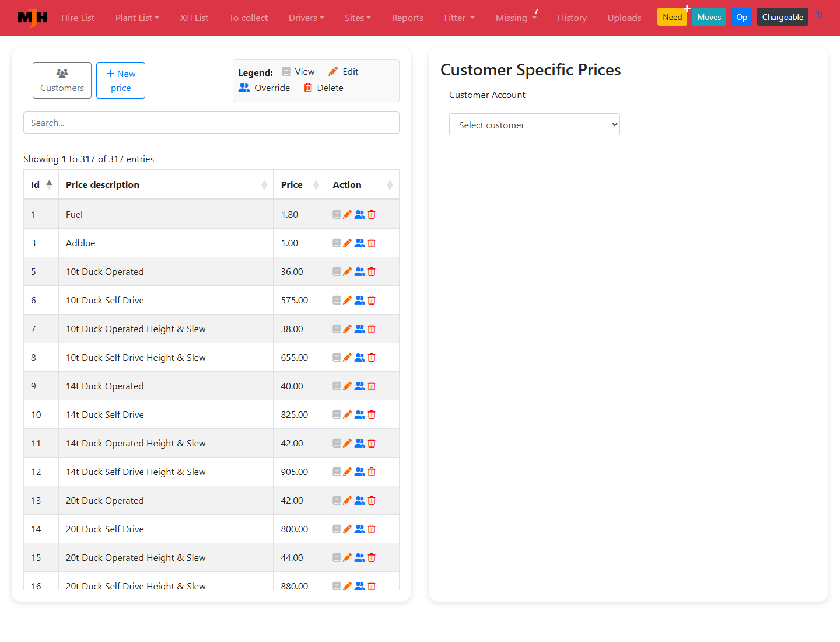Edit 14t Duck Operated price via pencil
The height and width of the screenshot is (642, 840).
(x=348, y=386)
